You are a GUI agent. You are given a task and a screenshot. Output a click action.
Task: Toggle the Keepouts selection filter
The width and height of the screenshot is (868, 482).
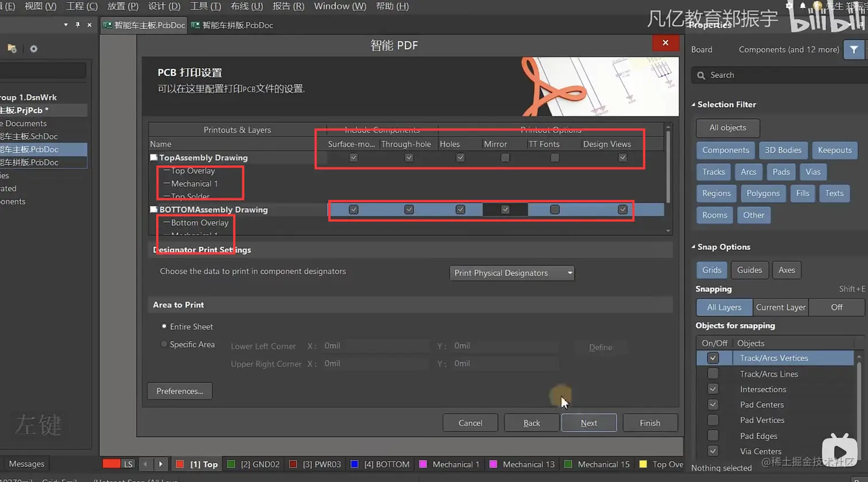[x=835, y=150]
